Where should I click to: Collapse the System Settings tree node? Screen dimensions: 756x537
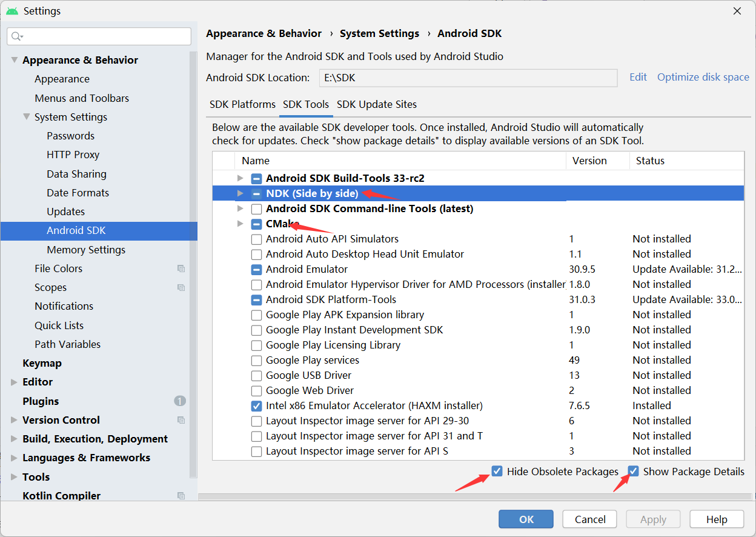pyautogui.click(x=27, y=117)
